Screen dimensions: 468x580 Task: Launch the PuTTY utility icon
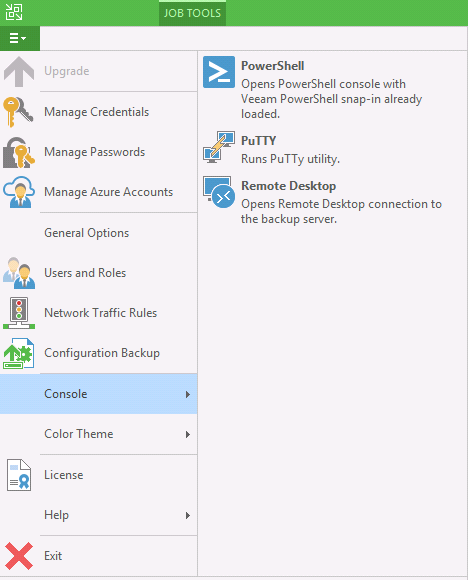click(219, 147)
